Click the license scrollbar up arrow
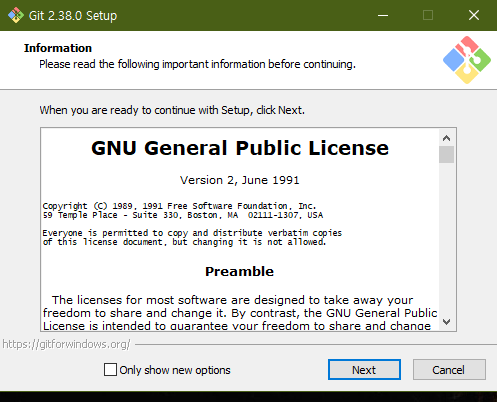This screenshot has height=402, width=497. tap(446, 138)
